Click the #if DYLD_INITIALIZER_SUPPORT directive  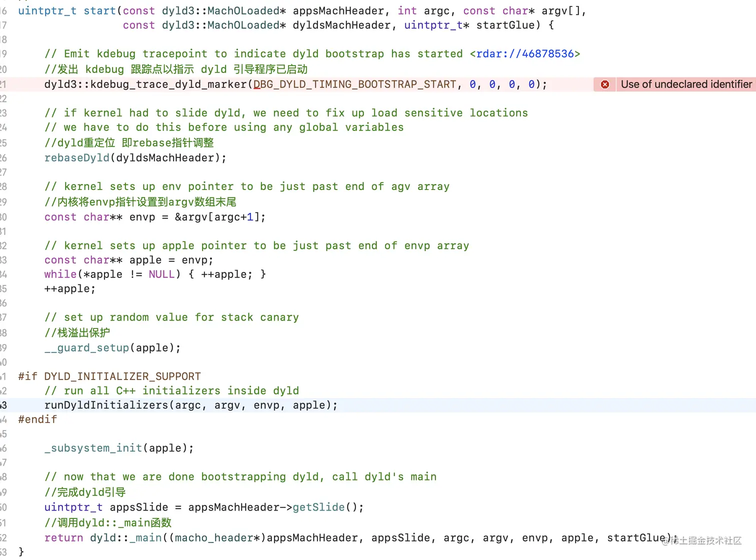tap(109, 376)
